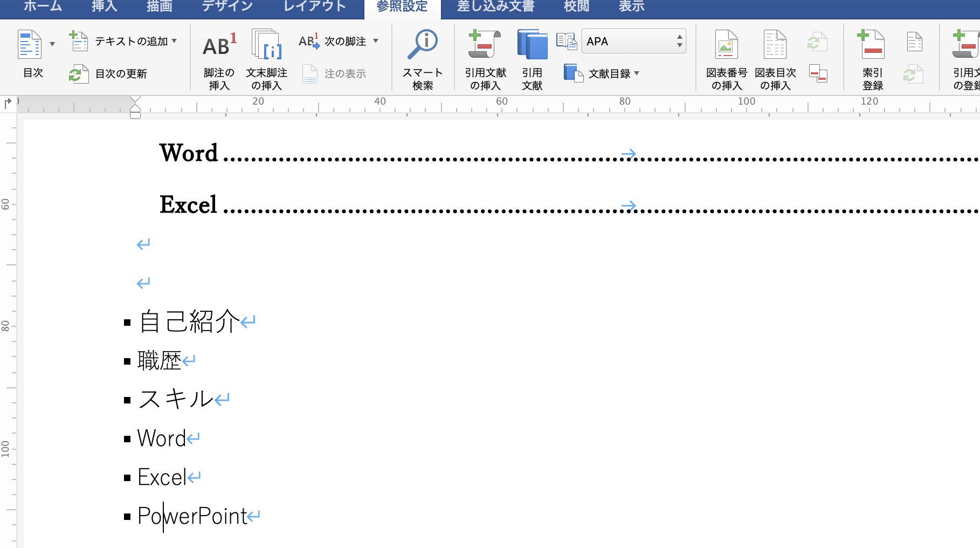Click the citation style icon beside APA
The image size is (980, 548).
point(567,41)
